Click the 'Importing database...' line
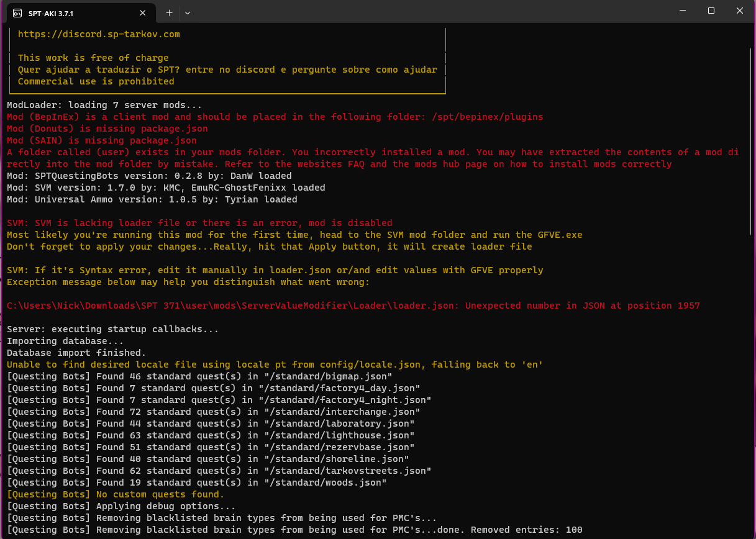This screenshot has width=756, height=539. 65,341
